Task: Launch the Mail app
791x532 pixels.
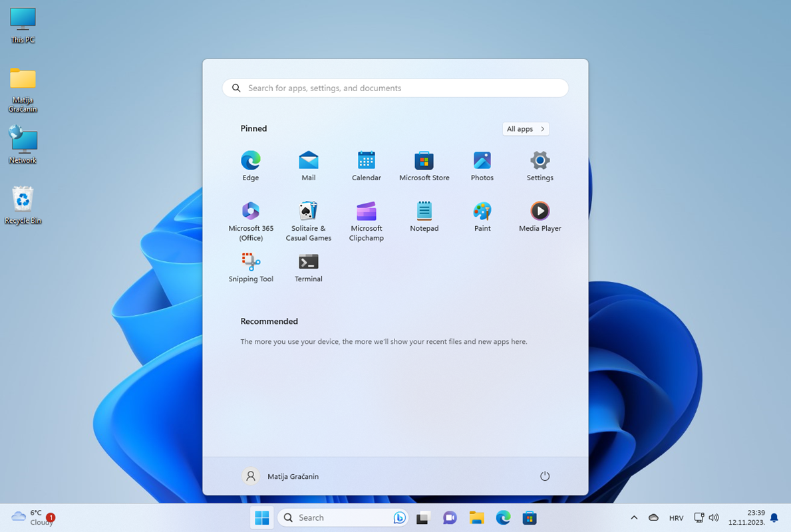Action: pos(308,166)
